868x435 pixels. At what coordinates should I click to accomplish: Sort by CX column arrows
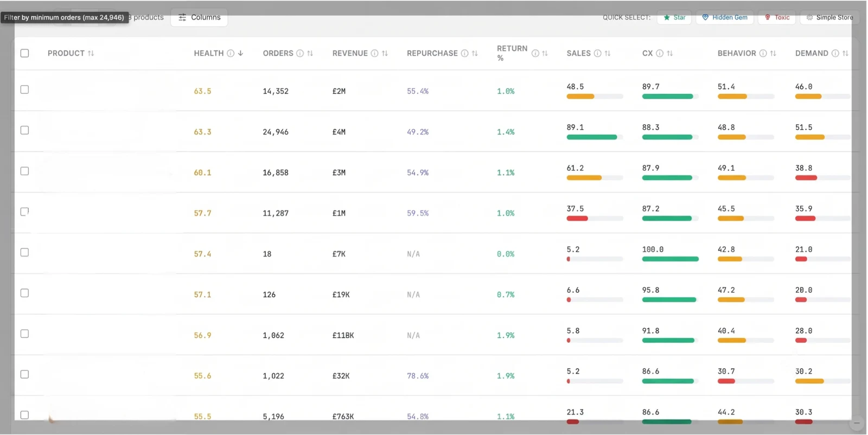[670, 53]
